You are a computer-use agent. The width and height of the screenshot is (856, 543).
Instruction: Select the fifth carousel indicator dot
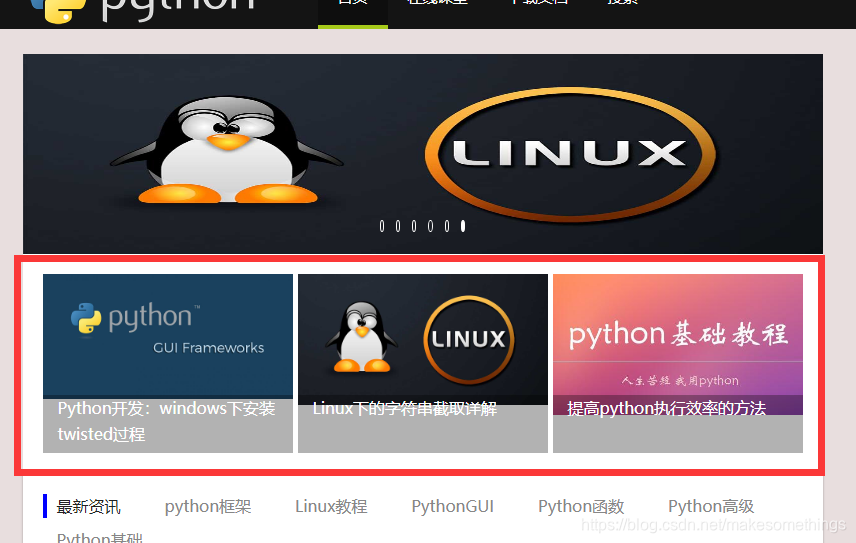(447, 226)
